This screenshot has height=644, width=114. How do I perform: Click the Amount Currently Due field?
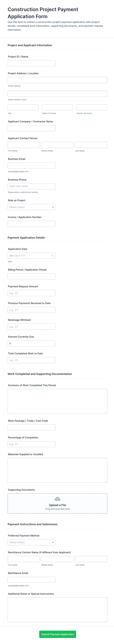point(31,343)
